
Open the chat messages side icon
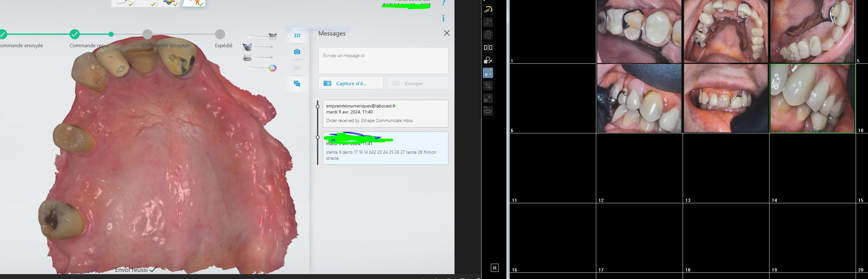(x=296, y=84)
